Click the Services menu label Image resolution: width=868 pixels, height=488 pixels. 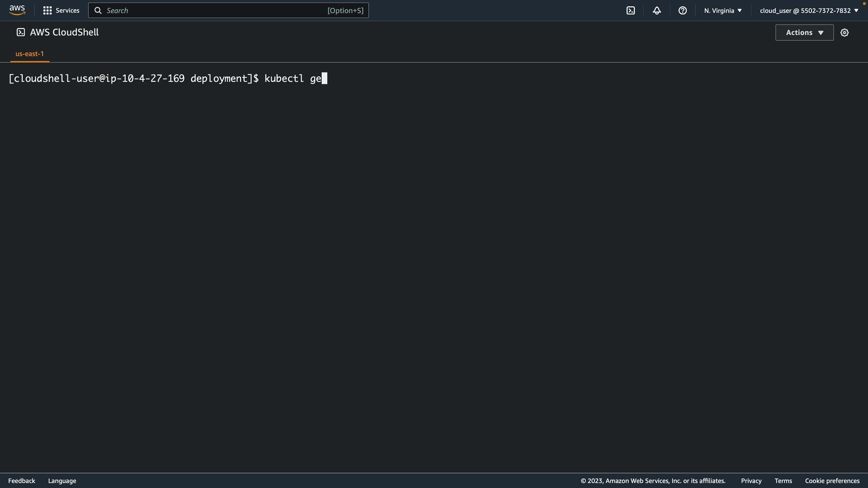67,10
